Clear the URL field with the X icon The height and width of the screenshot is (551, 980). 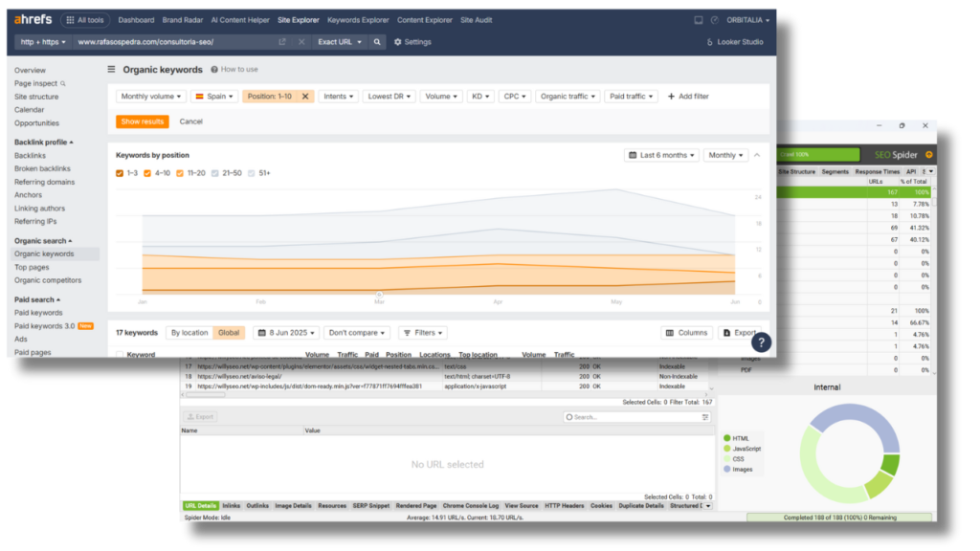(x=301, y=42)
